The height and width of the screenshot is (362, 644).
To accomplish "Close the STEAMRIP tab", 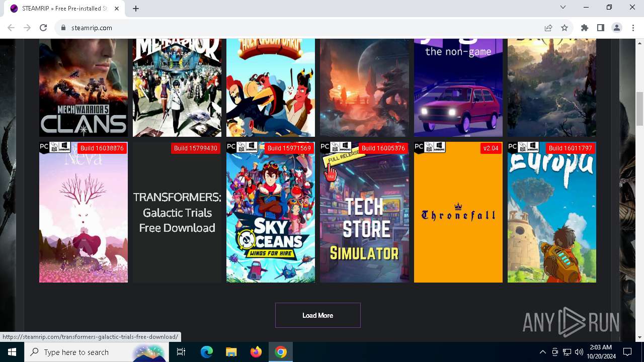I will [x=117, y=8].
